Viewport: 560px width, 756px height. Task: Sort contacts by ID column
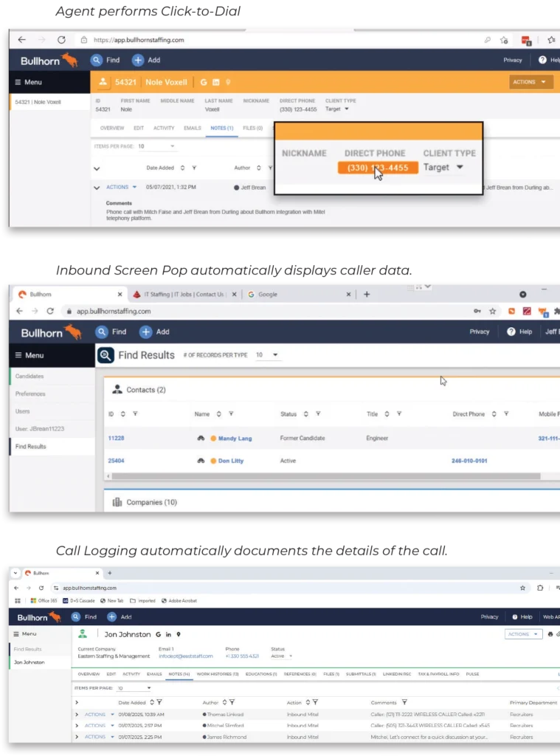(123, 414)
